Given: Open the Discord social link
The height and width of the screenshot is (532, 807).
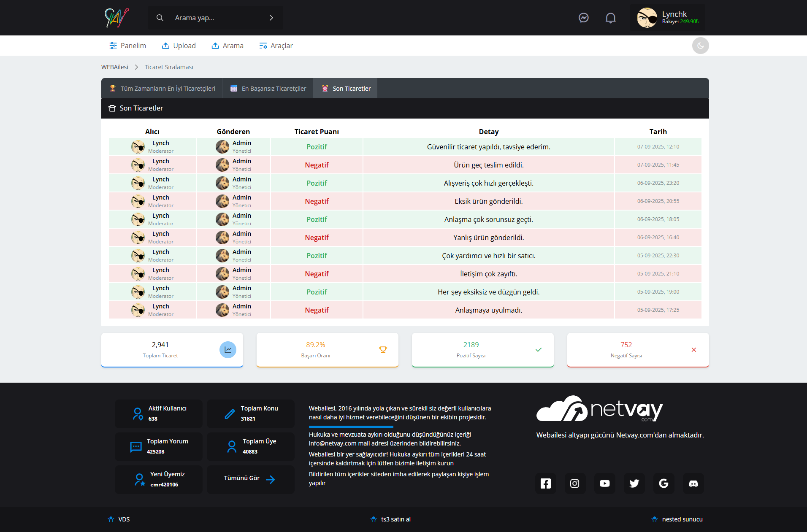Looking at the screenshot, I should [x=693, y=483].
